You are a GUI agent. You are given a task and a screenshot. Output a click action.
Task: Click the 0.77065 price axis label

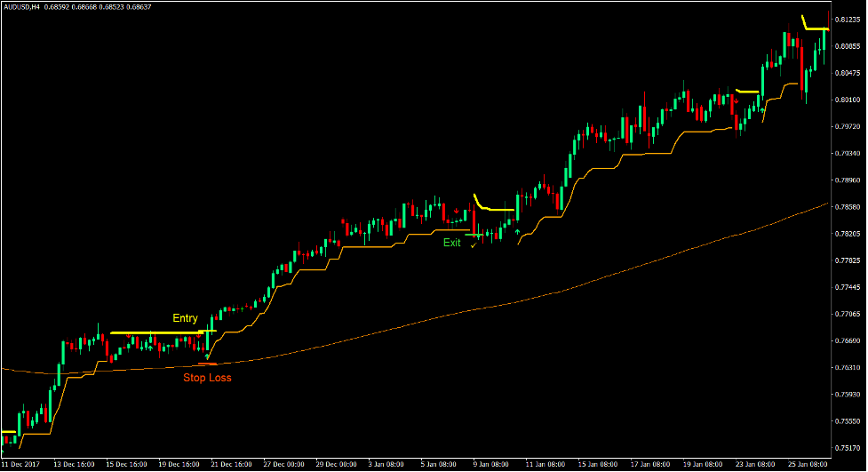848,315
